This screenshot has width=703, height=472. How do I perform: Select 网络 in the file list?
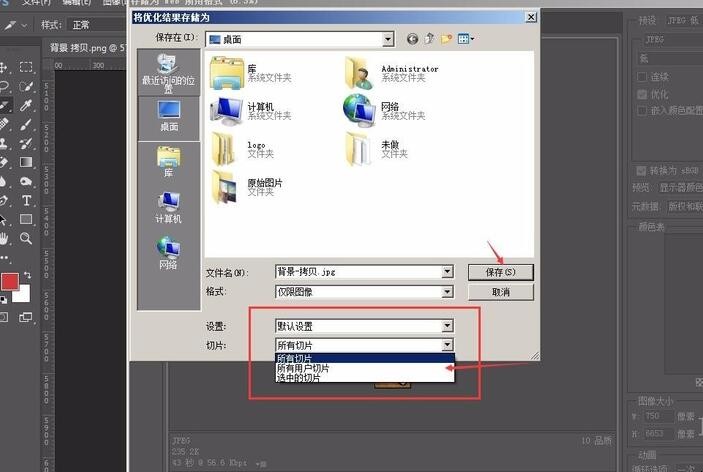[x=384, y=111]
